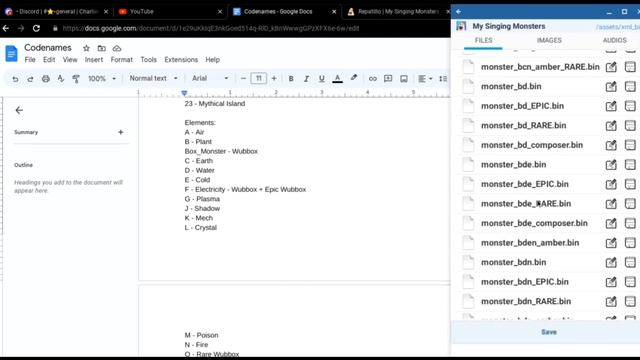Click the line spacing icon
This screenshot has height=360, width=640.
[443, 79]
